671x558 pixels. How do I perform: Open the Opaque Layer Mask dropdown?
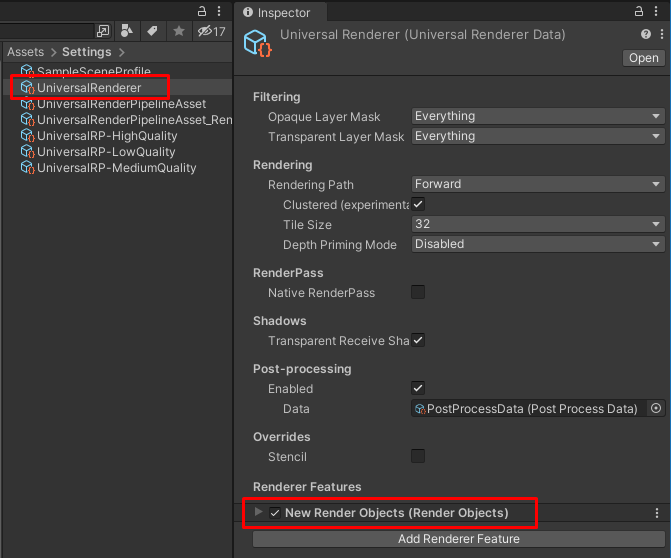(538, 117)
